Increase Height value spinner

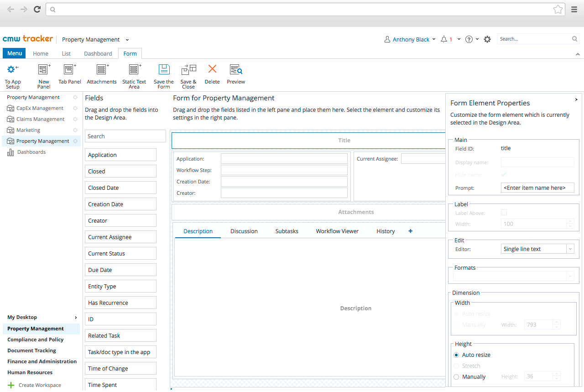point(557,374)
